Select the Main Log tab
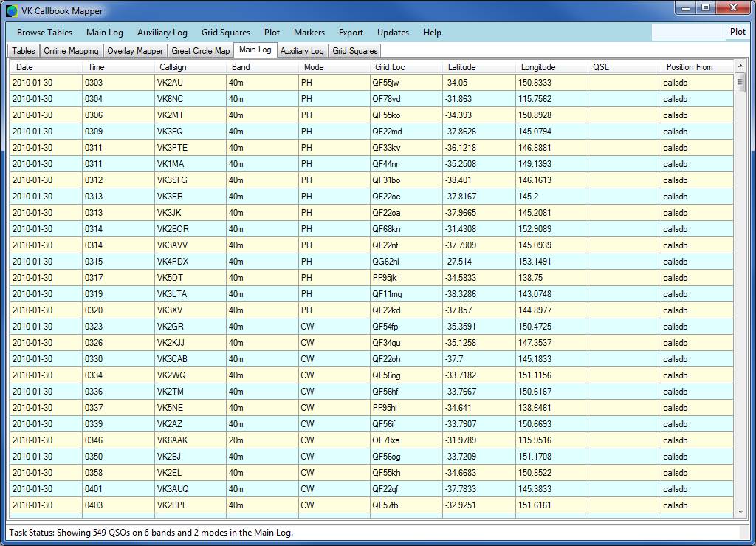756x546 pixels. pyautogui.click(x=255, y=50)
